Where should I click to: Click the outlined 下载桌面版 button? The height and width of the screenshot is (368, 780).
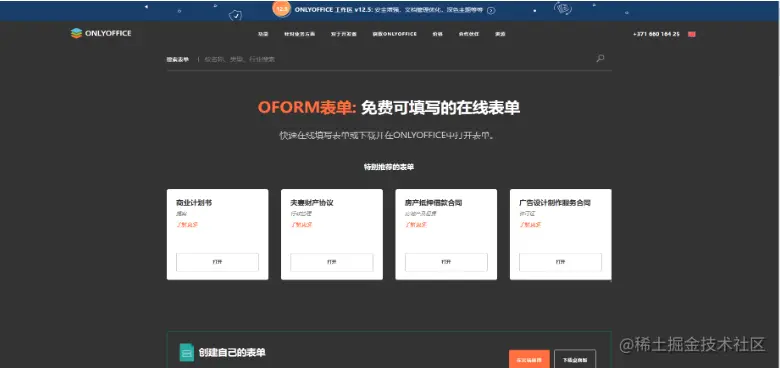(x=575, y=359)
